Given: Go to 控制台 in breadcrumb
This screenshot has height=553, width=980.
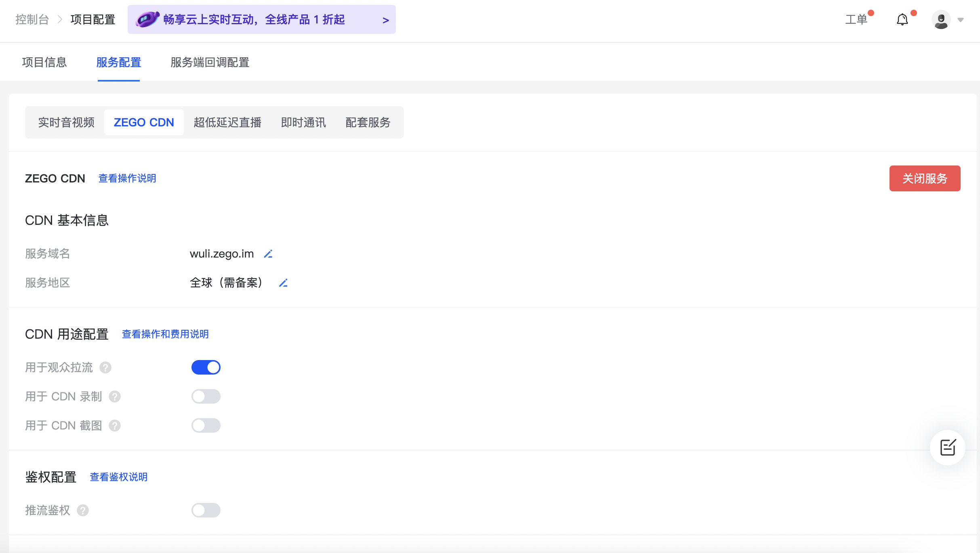Looking at the screenshot, I should [32, 19].
